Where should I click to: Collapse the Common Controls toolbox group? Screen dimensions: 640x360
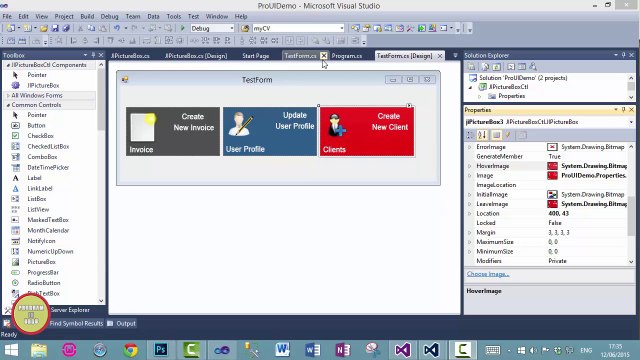tap(8, 105)
